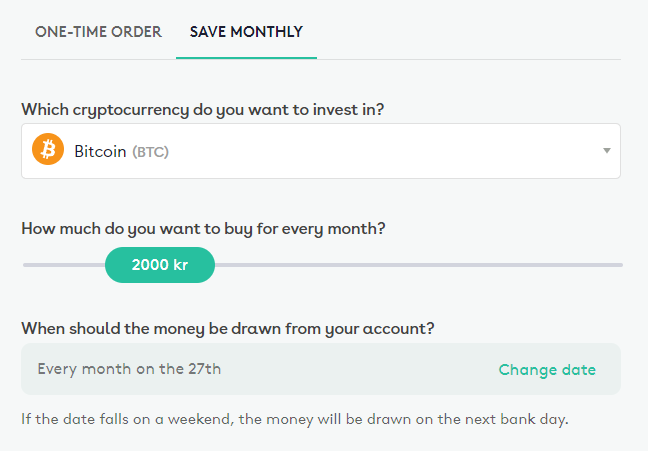Viewport: 648px width, 451px height.
Task: Click the "How much do you want to buy" label
Action: pyautogui.click(x=203, y=229)
